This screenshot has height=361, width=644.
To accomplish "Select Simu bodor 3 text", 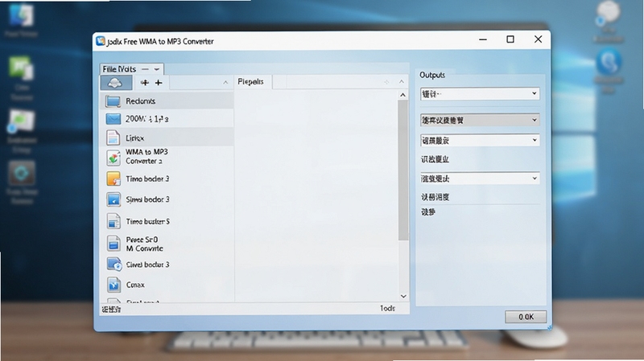I will click(x=147, y=199).
